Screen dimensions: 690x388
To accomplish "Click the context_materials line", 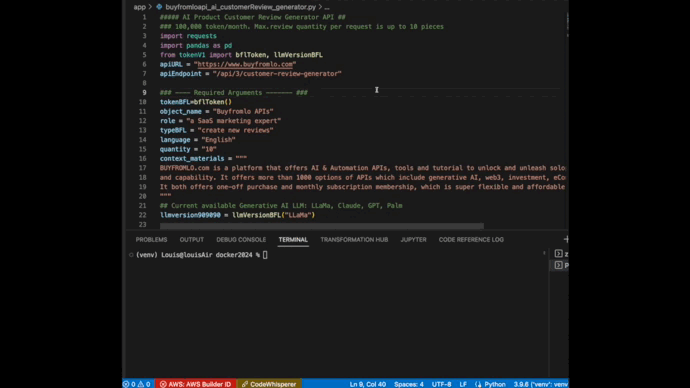I will (x=203, y=158).
